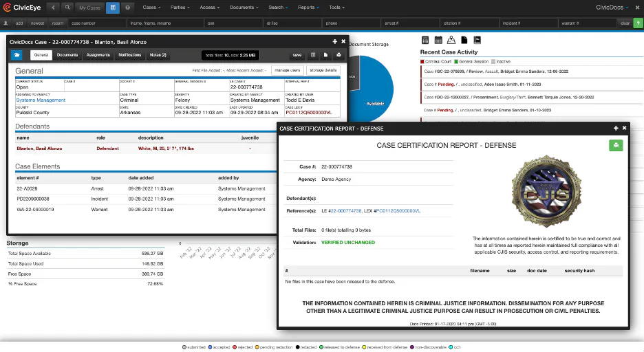Image resolution: width=644 pixels, height=352 pixels.
Task: Click the person icon in search bar
Action: pos(6,23)
